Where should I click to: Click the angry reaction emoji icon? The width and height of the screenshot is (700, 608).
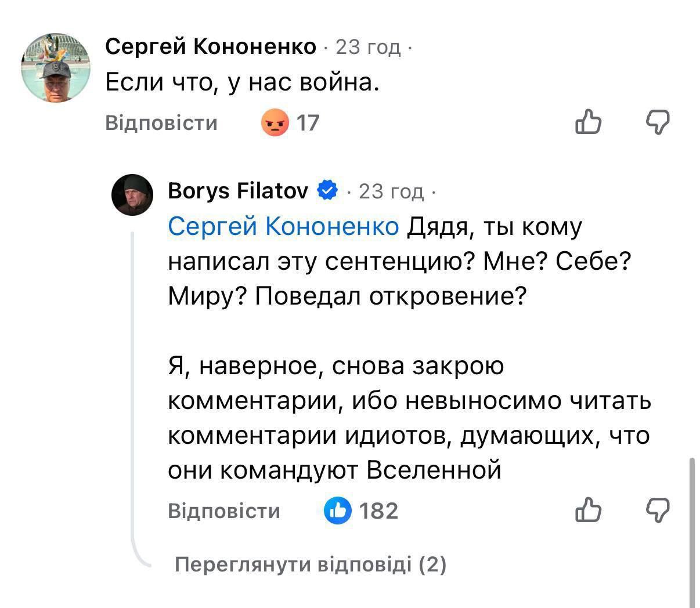coord(275,123)
